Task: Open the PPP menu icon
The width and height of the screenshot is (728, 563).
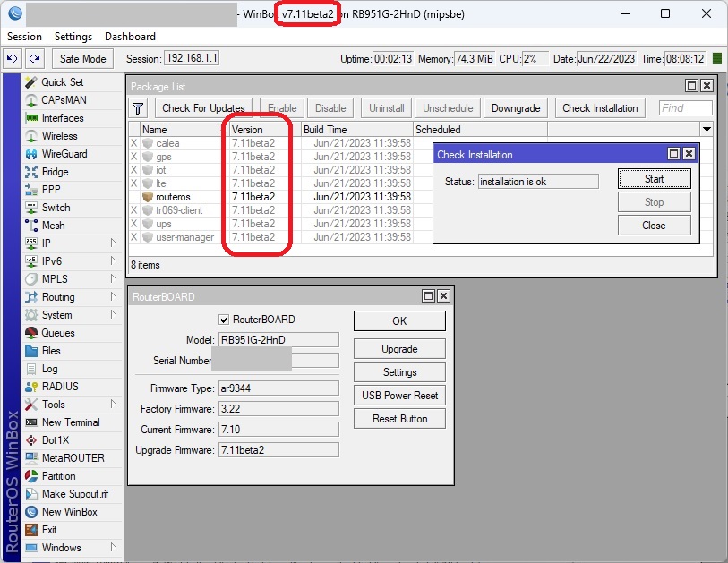Action: pos(31,190)
